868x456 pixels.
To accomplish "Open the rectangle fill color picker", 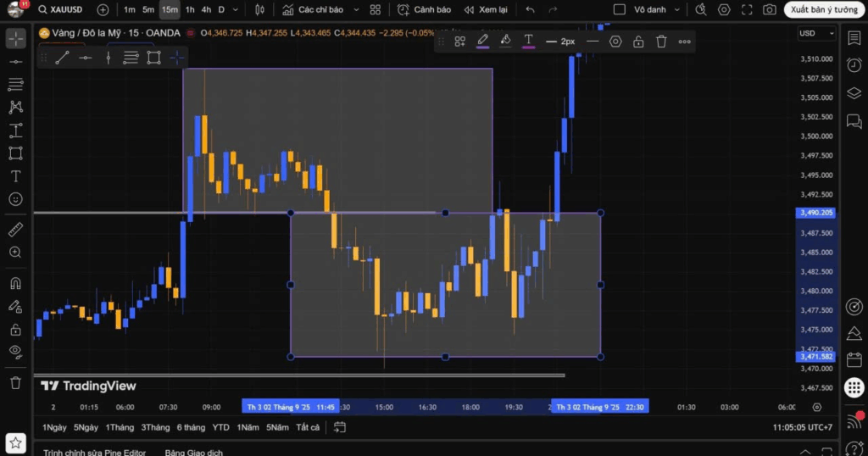I will 505,41.
